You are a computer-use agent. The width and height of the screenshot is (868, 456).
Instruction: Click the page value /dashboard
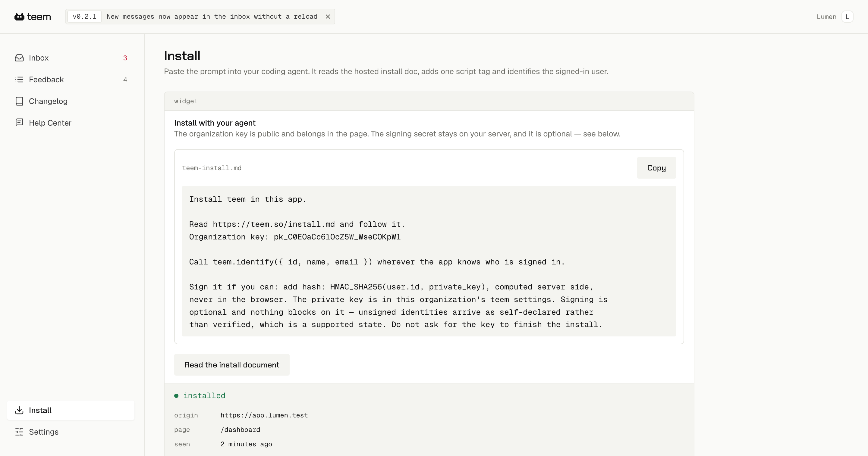pyautogui.click(x=240, y=430)
